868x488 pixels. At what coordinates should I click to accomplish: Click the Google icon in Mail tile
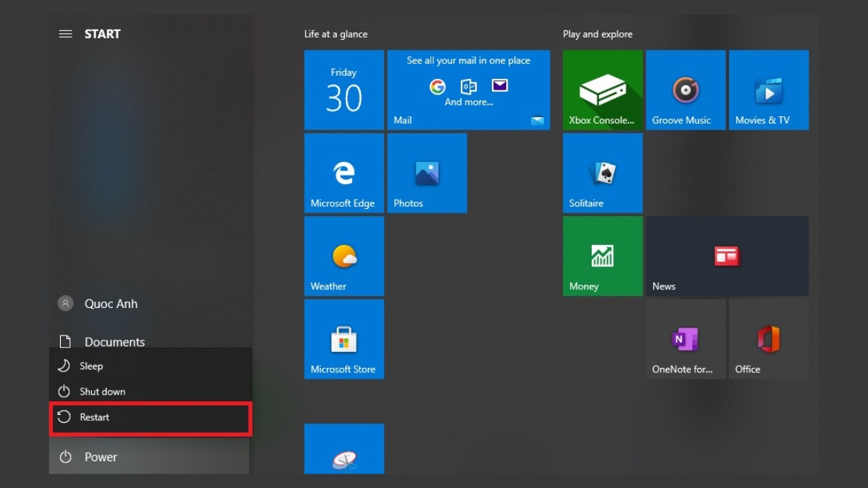coord(438,87)
